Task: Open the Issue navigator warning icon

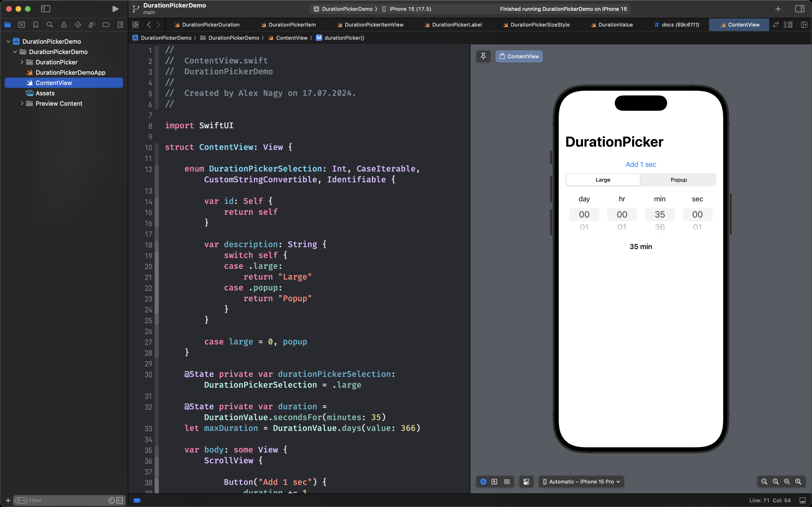Action: pos(64,25)
